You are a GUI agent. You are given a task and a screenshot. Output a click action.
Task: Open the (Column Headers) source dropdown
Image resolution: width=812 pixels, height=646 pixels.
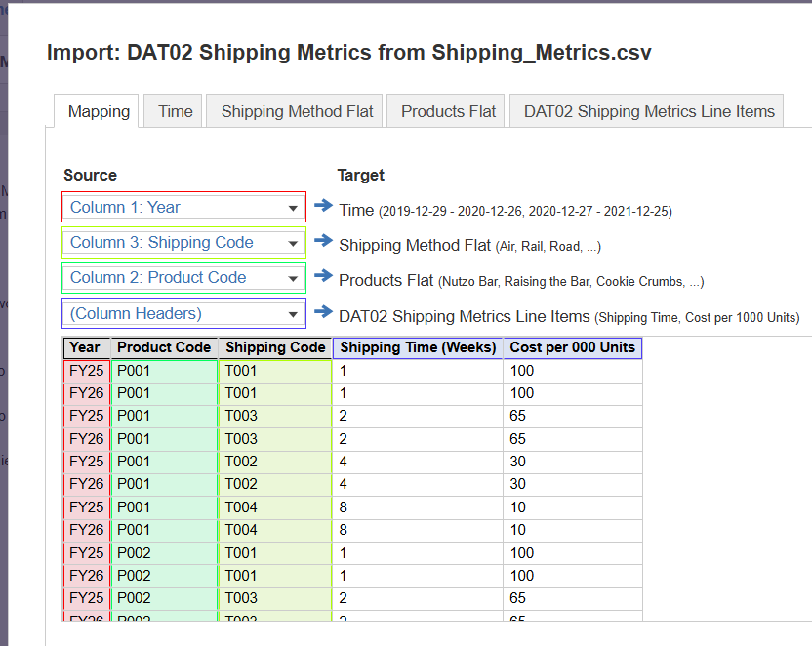183,313
